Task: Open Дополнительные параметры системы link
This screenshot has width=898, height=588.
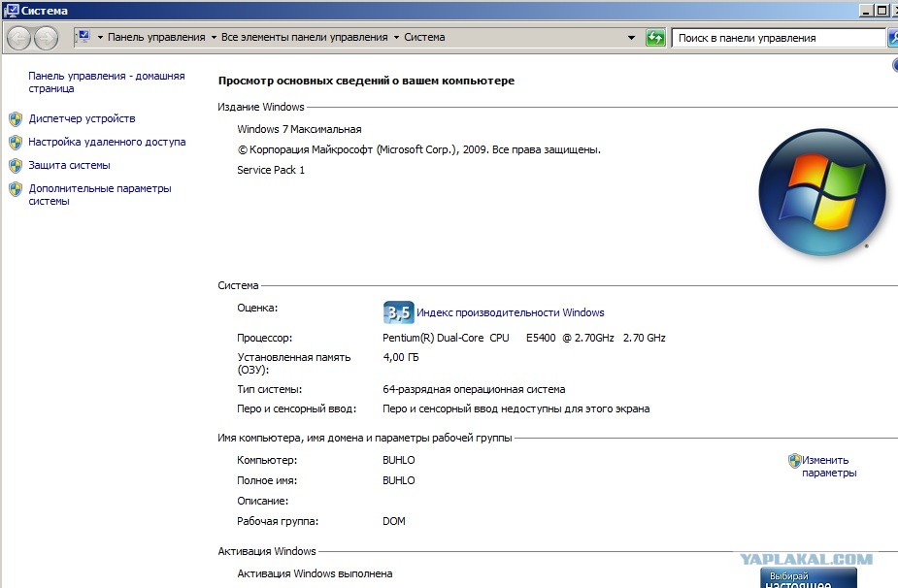Action: pyautogui.click(x=100, y=195)
